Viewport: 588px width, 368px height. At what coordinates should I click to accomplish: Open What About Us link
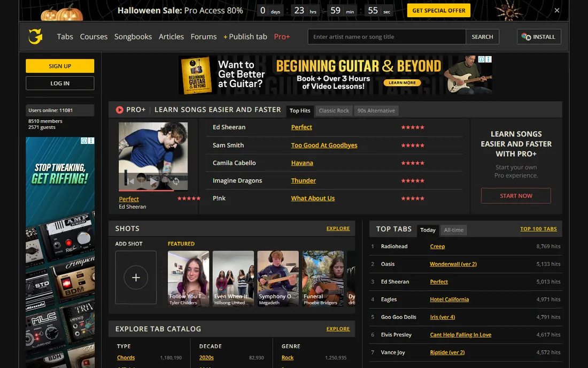pos(313,198)
